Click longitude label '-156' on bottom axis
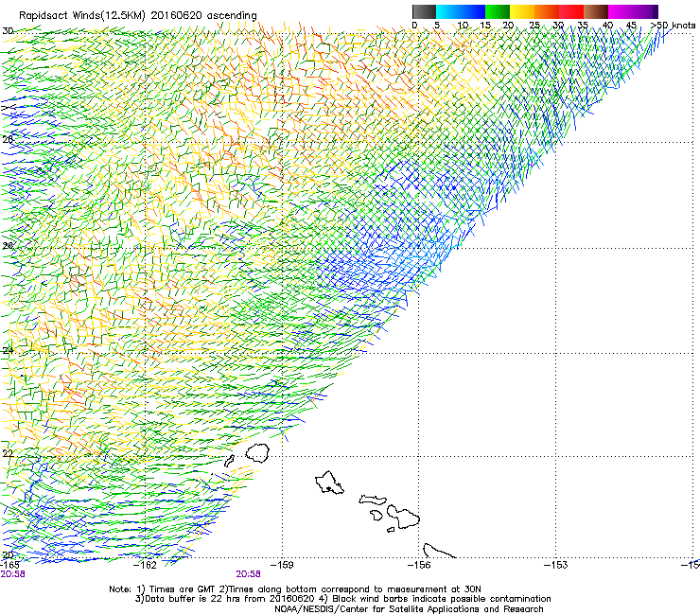 click(419, 565)
